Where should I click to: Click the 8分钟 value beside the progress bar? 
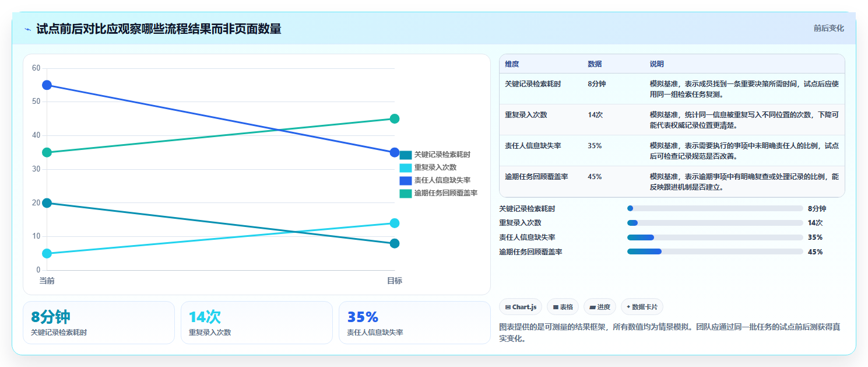817,208
